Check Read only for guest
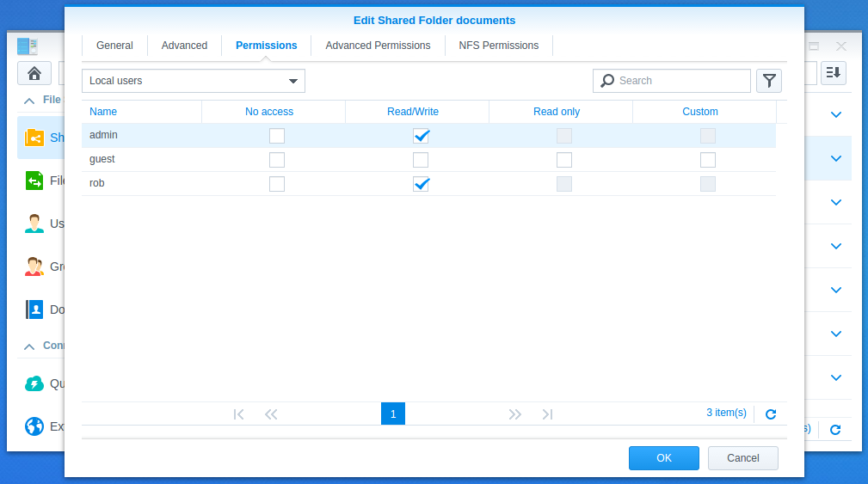 [x=564, y=160]
